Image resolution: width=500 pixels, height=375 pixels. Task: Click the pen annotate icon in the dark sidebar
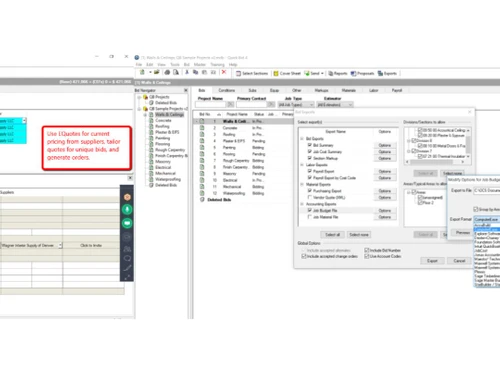127,268
